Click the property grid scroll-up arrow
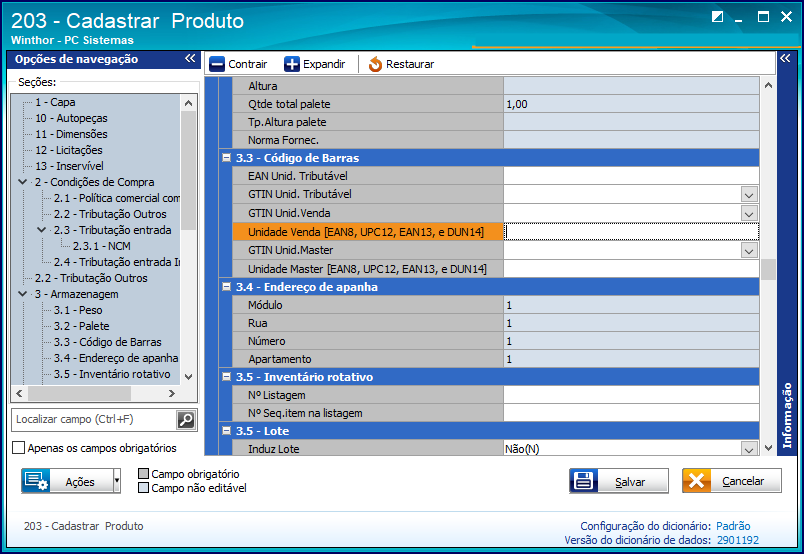The image size is (804, 554). pyautogui.click(x=768, y=85)
